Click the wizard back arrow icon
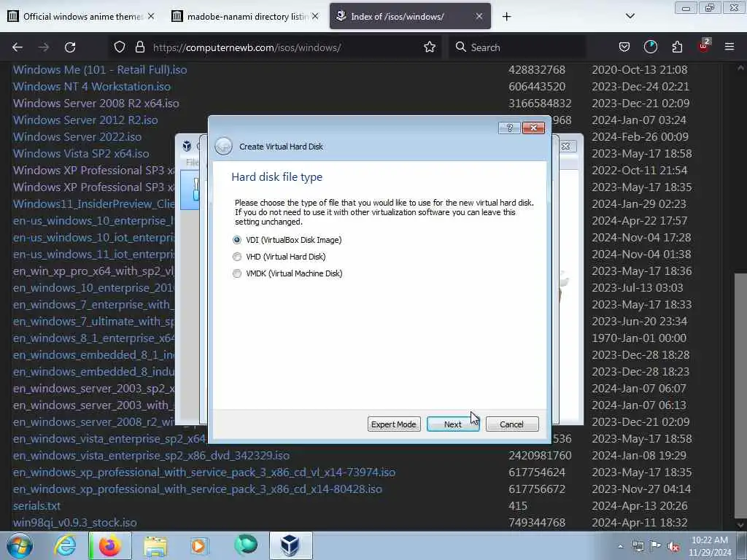Screen dimensions: 747x560 (x=223, y=146)
